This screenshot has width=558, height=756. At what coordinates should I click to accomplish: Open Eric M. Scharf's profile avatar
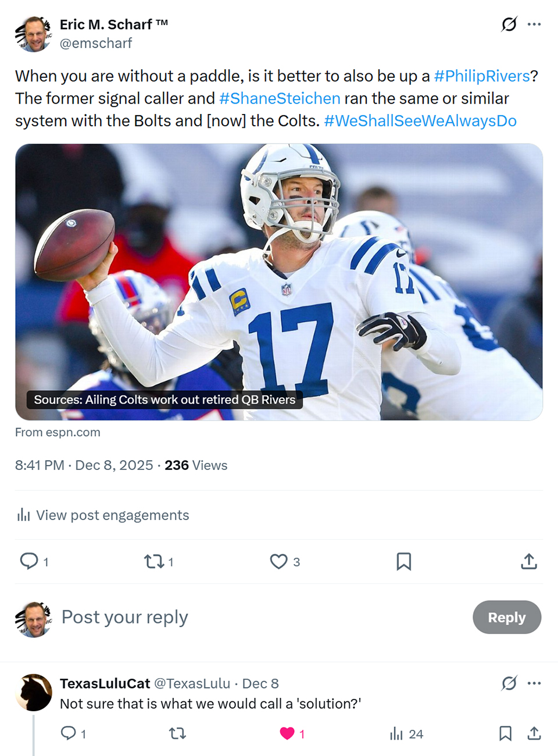coord(33,34)
